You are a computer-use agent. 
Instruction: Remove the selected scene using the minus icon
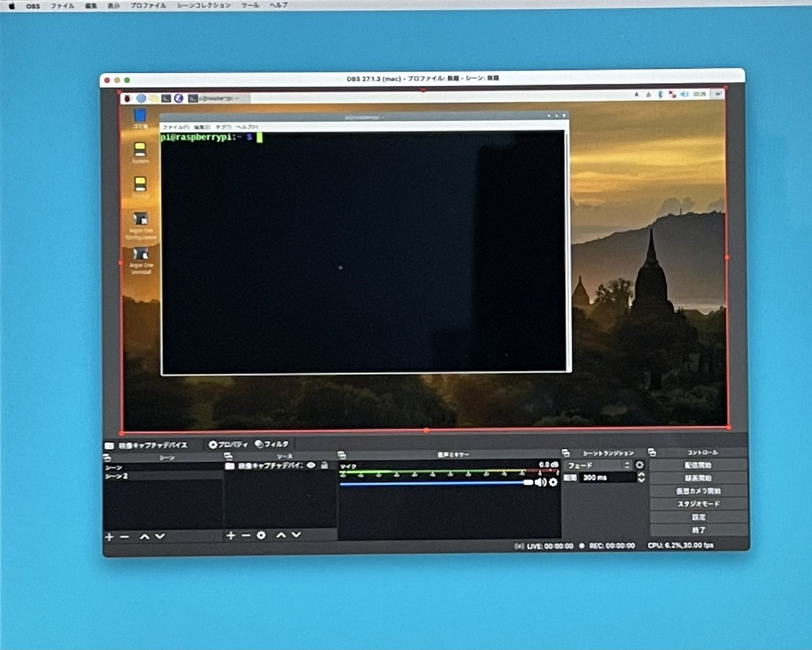pos(123,536)
